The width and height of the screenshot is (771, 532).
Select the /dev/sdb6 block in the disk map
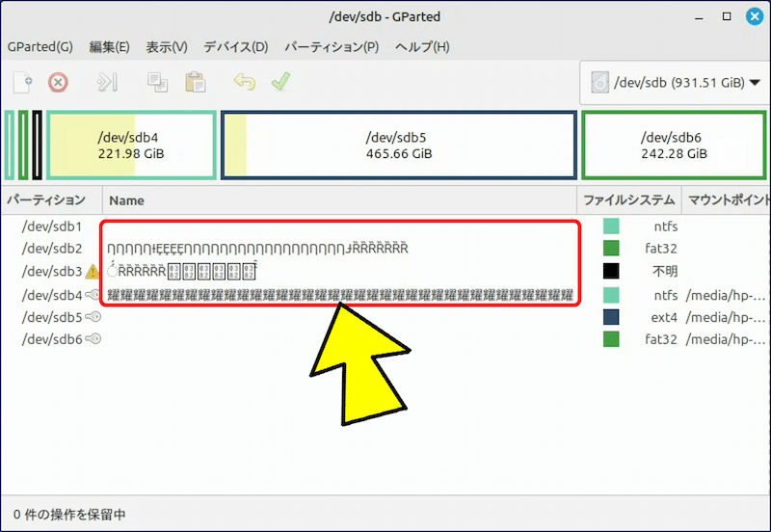pyautogui.click(x=674, y=146)
